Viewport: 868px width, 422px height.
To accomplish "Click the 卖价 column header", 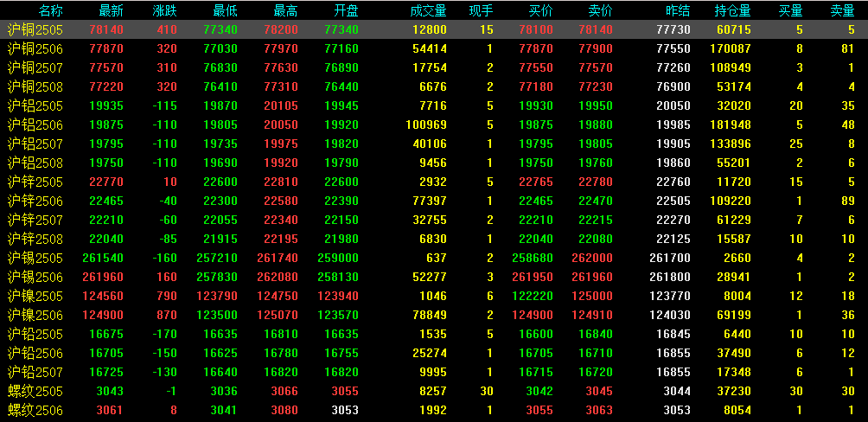I will point(601,10).
